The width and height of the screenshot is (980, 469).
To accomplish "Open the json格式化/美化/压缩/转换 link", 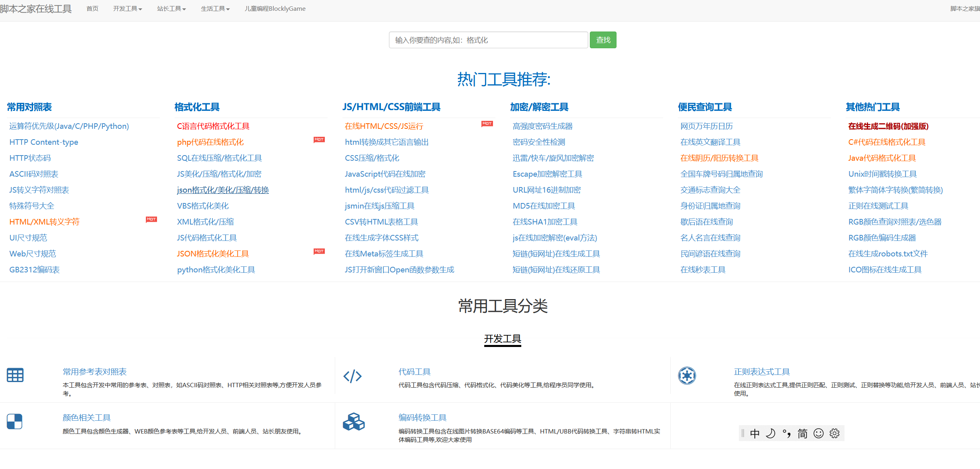I will (x=223, y=190).
